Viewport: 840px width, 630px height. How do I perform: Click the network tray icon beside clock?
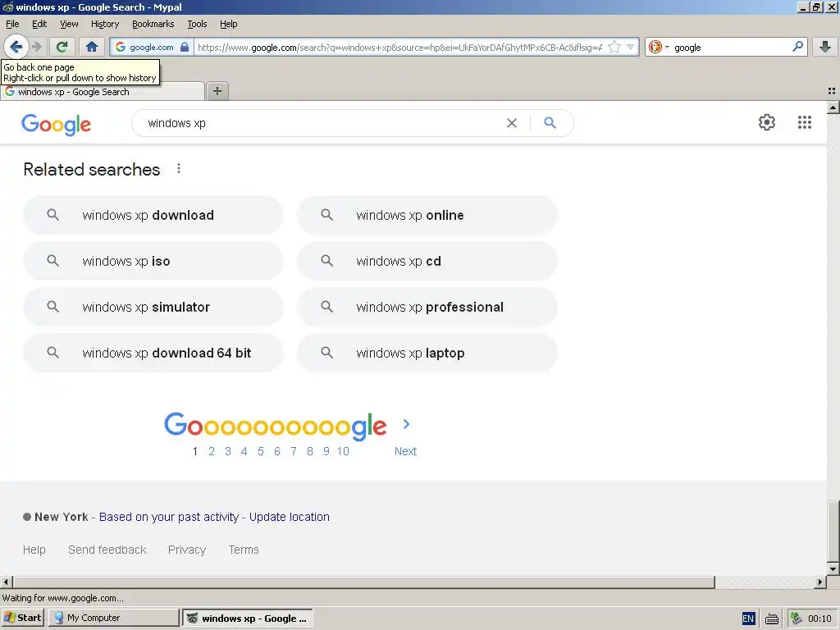(796, 619)
